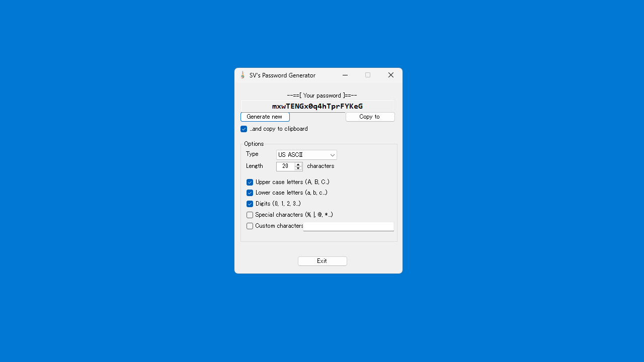Click inside the Length value field
Viewport: 644px width, 362px height.
coord(286,166)
